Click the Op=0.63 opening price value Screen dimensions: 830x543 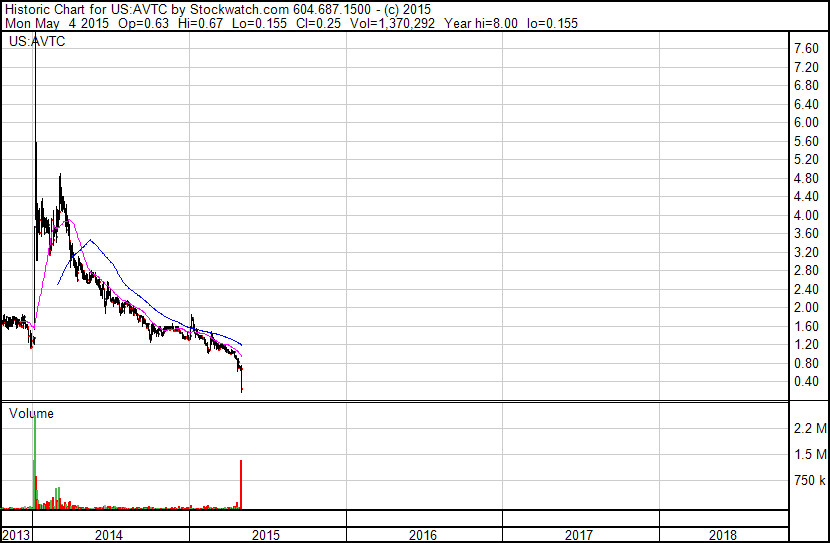click(x=143, y=23)
